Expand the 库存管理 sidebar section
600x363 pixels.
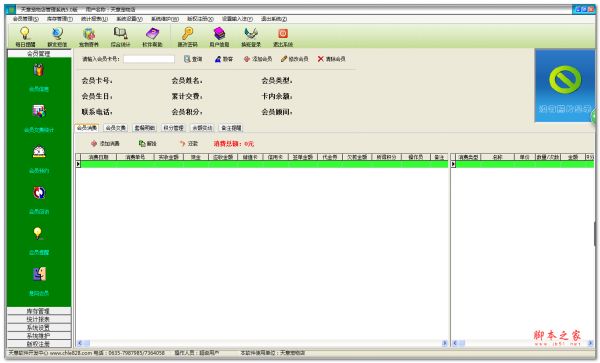pyautogui.click(x=39, y=311)
